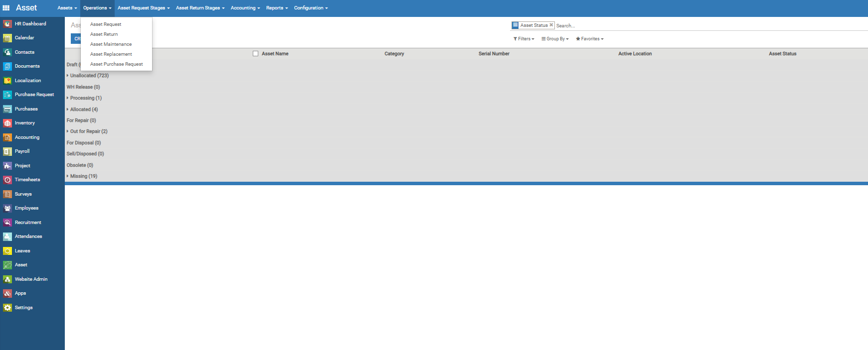Expand the Unallocated (723) group
The height and width of the screenshot is (350, 868).
pos(89,76)
